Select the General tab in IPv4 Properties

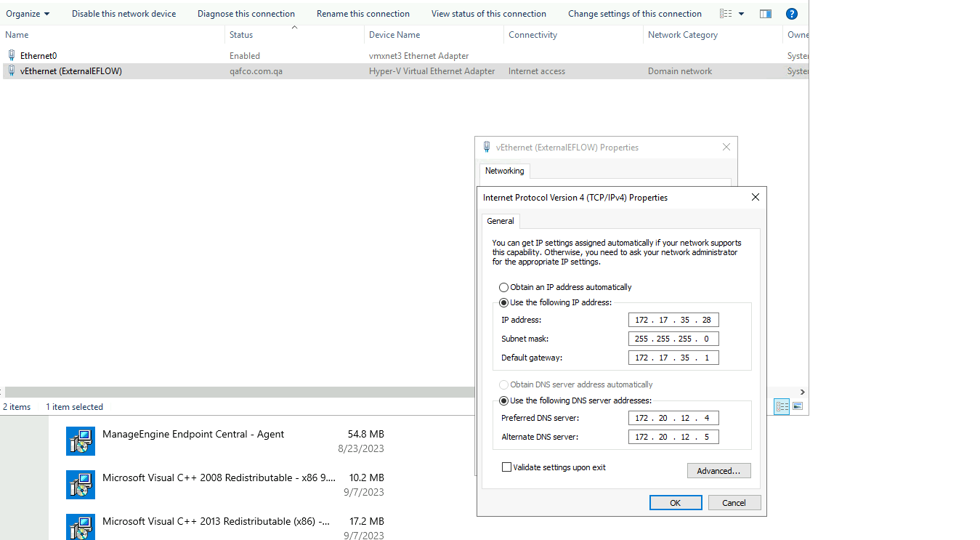coord(501,221)
